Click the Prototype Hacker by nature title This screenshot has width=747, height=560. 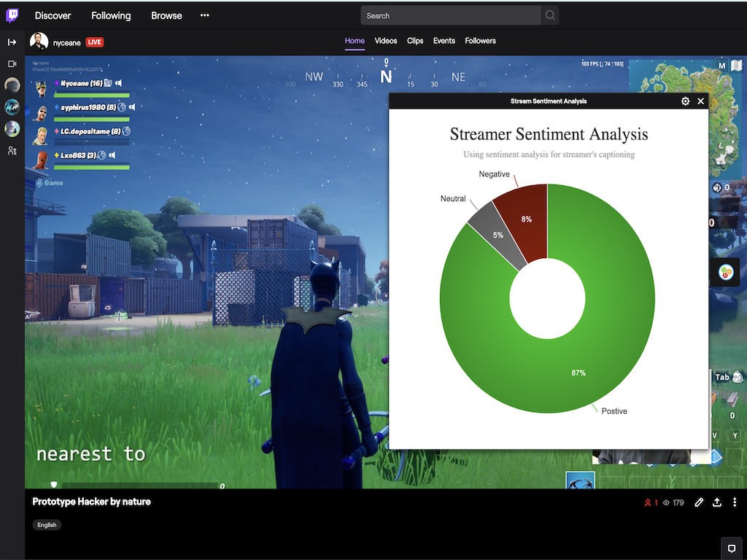tap(91, 502)
